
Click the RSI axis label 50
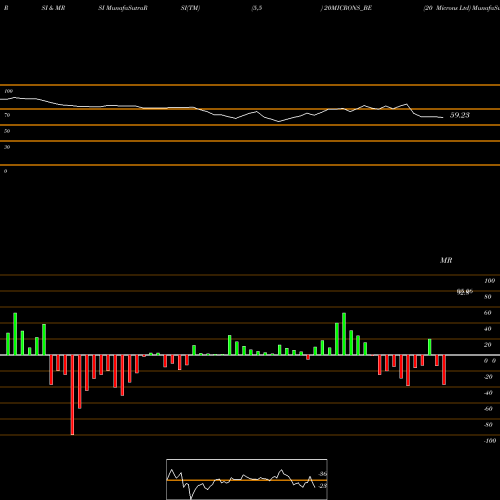7,131
